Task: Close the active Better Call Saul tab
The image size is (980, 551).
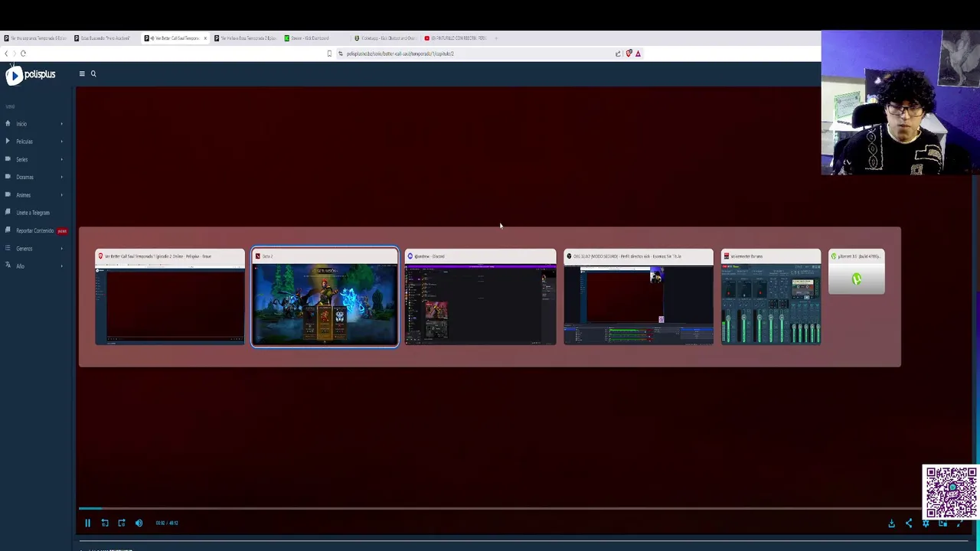Action: click(x=204, y=38)
